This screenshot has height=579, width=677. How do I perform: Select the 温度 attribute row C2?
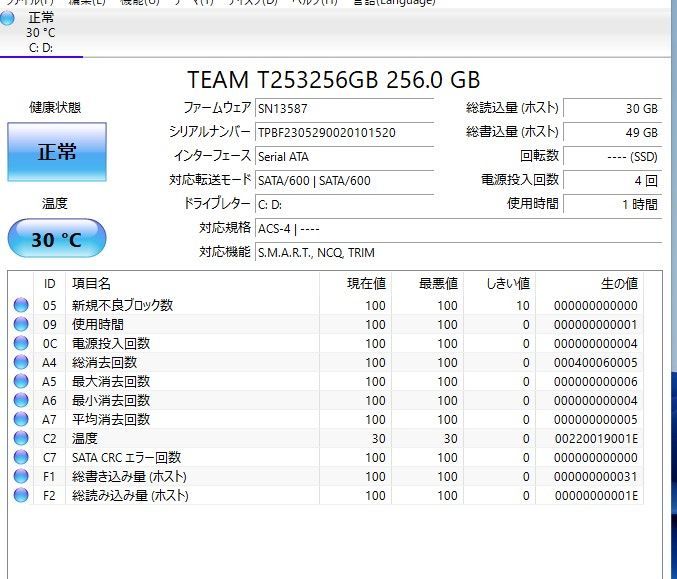(x=326, y=438)
